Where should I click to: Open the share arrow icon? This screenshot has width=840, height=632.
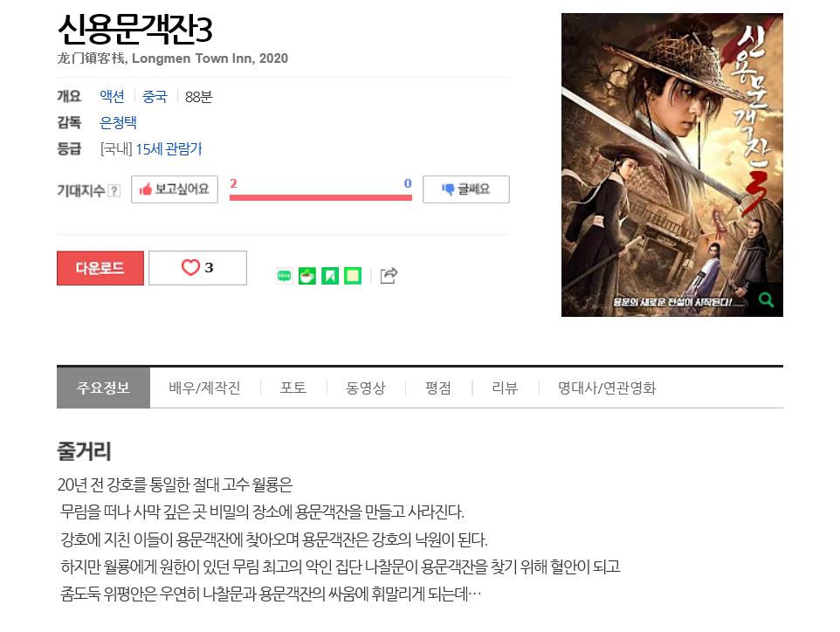(x=389, y=275)
